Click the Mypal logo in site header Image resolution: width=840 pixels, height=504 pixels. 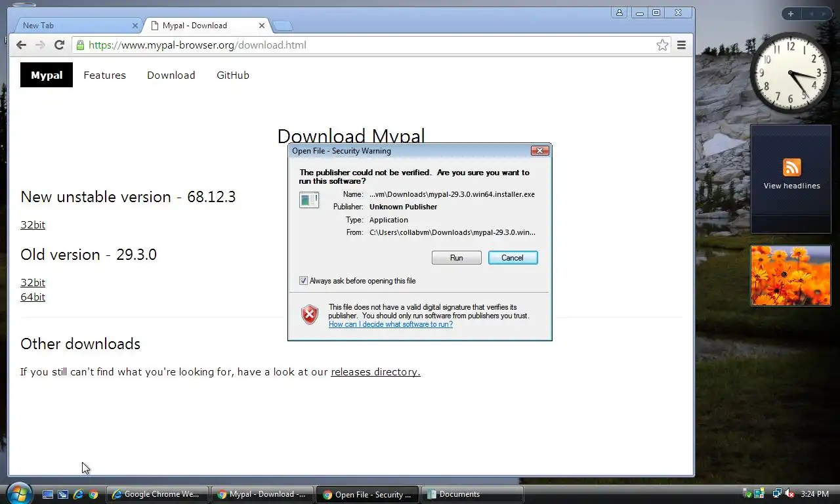pos(47,75)
